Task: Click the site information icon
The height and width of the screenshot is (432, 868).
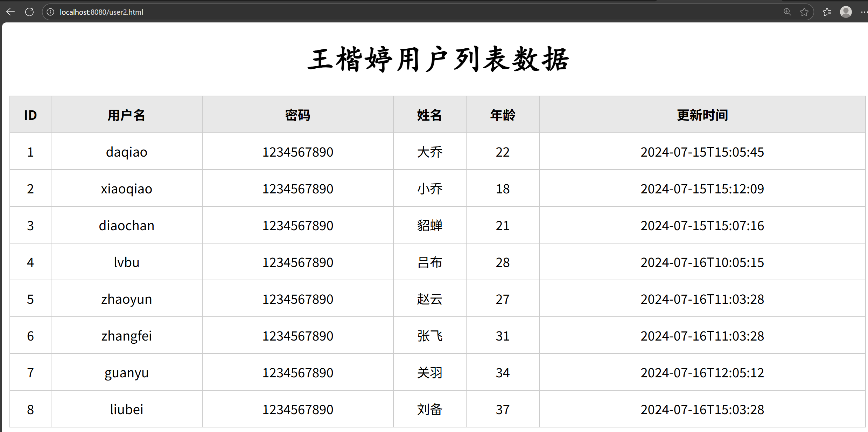Action: (50, 12)
